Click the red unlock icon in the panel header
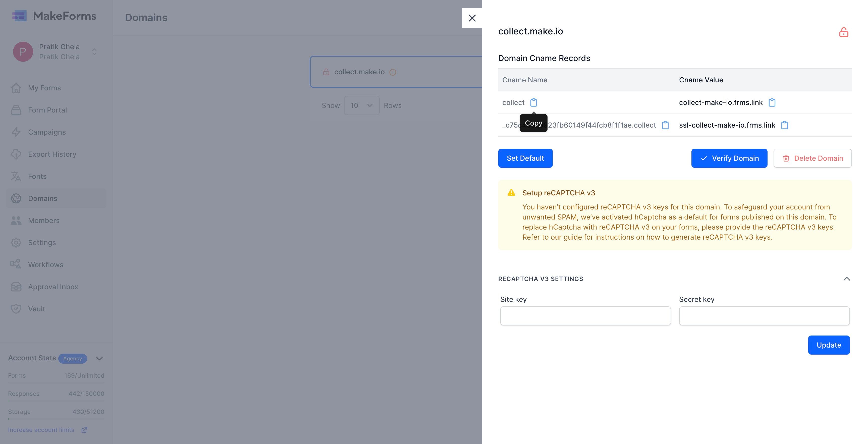 [843, 32]
